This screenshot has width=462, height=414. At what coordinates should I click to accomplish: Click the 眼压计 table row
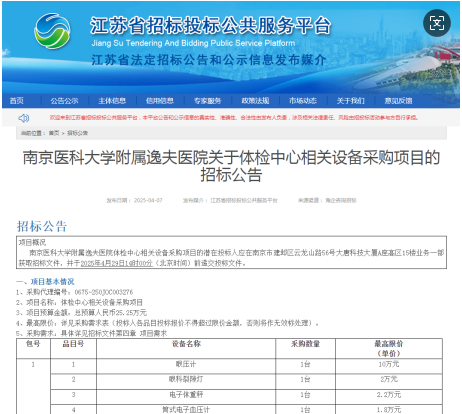tap(246, 364)
